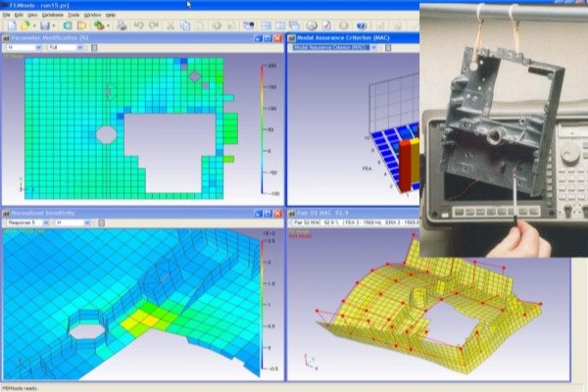Open the H dropdown in Parameter Modification window
The image size is (588, 392).
(x=38, y=48)
